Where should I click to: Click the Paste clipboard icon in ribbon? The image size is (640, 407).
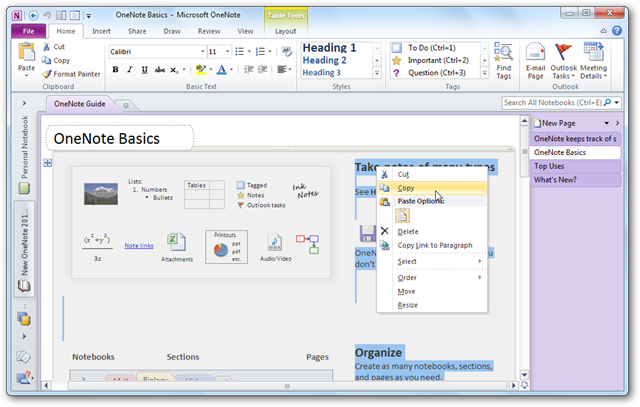27,53
